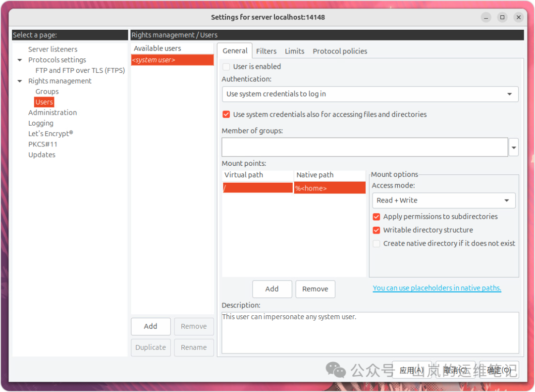Expand the Member of groups dropdown
This screenshot has width=535, height=392.
513,147
